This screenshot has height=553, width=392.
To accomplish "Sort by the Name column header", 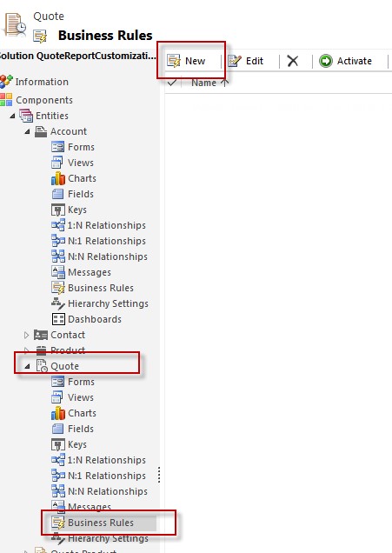I will coord(209,83).
